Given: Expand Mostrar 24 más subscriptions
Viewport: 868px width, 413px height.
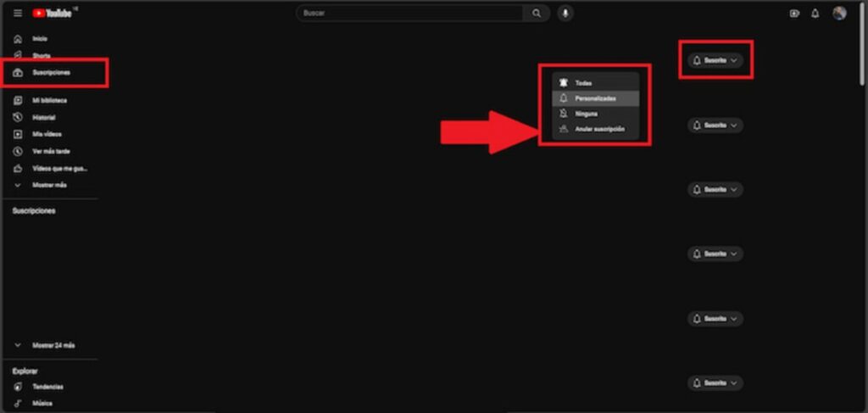Looking at the screenshot, I should click(x=50, y=345).
